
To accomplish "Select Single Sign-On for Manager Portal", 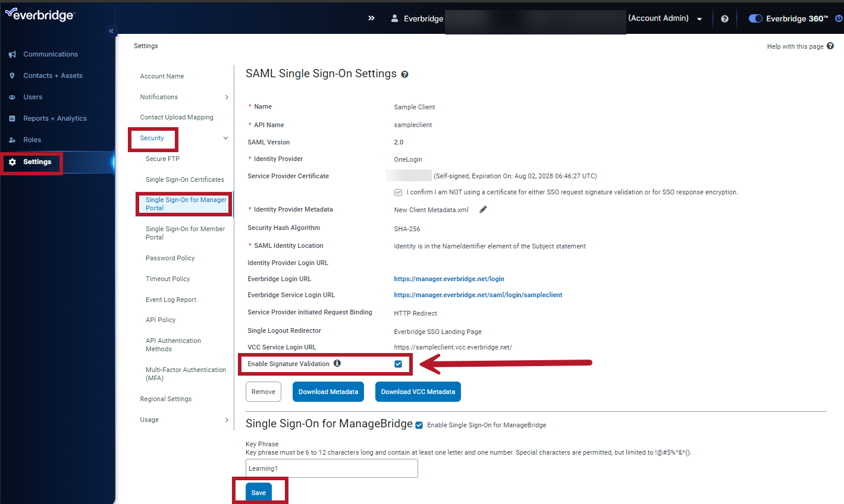I will (x=186, y=204).
